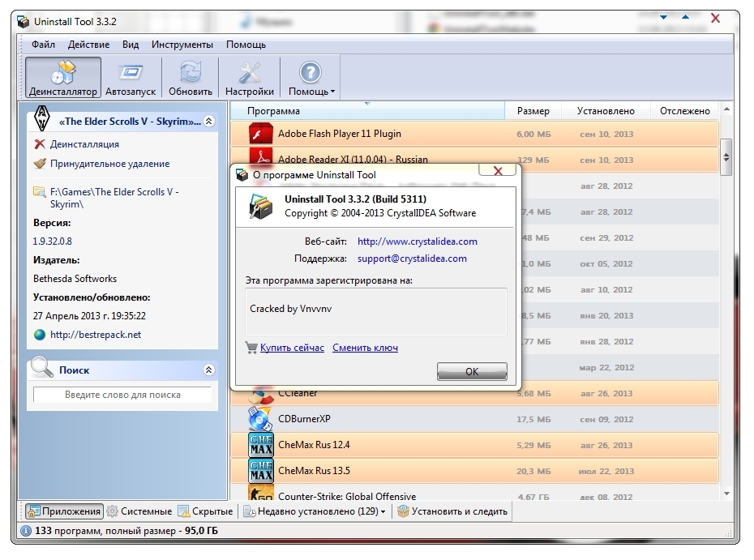This screenshot has height=560, width=754.
Task: Open the Инструменты menu
Action: (182, 45)
